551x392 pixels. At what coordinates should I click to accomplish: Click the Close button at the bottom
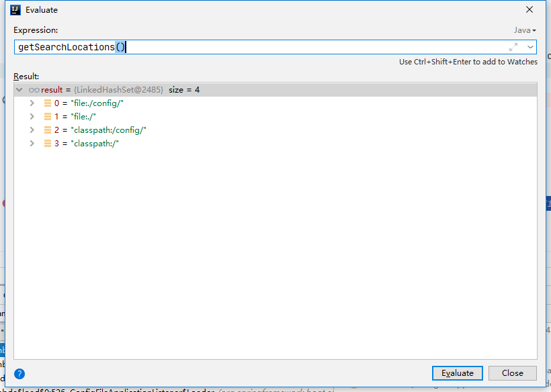[512, 373]
